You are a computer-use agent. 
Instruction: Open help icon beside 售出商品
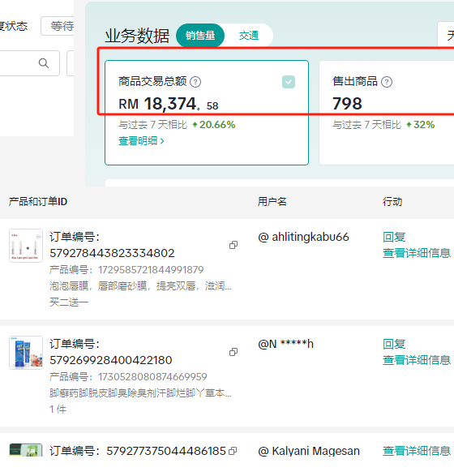click(387, 82)
